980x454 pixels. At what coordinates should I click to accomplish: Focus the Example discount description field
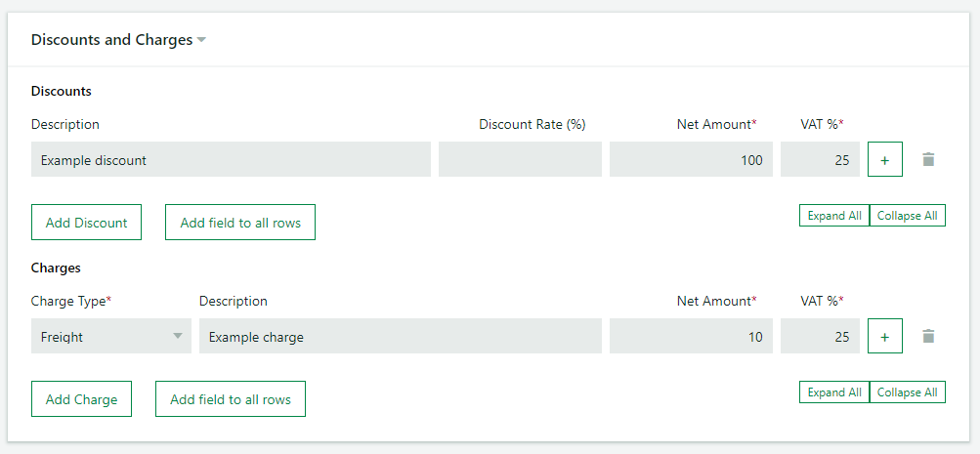(231, 159)
